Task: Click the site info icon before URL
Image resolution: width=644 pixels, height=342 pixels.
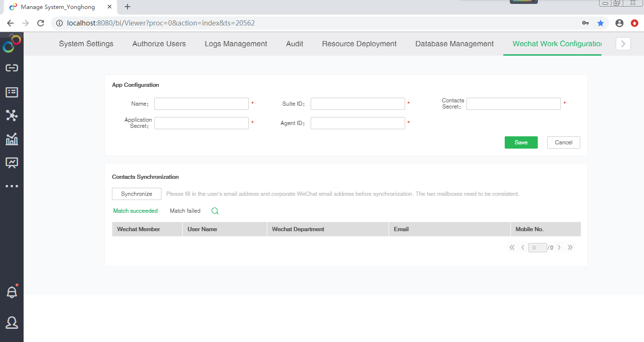Action: coord(59,23)
